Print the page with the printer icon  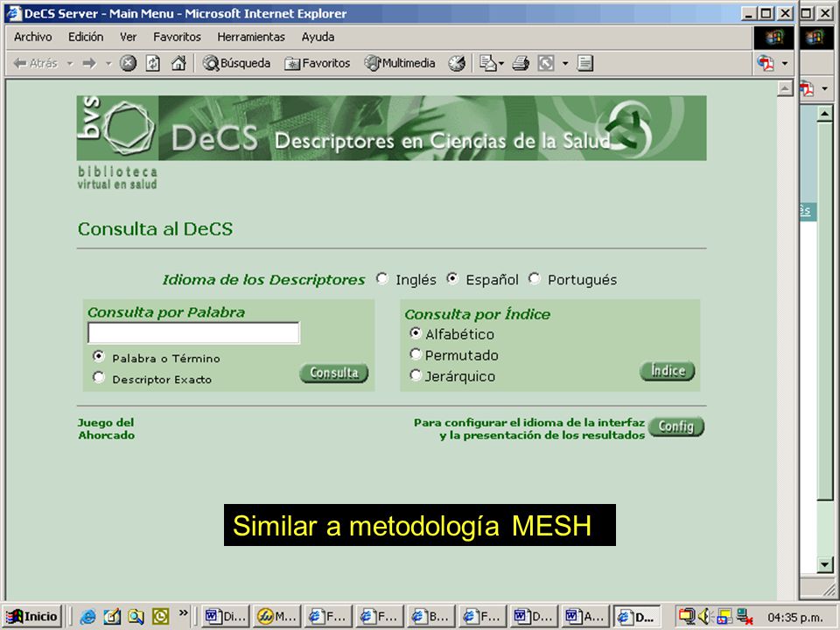pyautogui.click(x=520, y=63)
